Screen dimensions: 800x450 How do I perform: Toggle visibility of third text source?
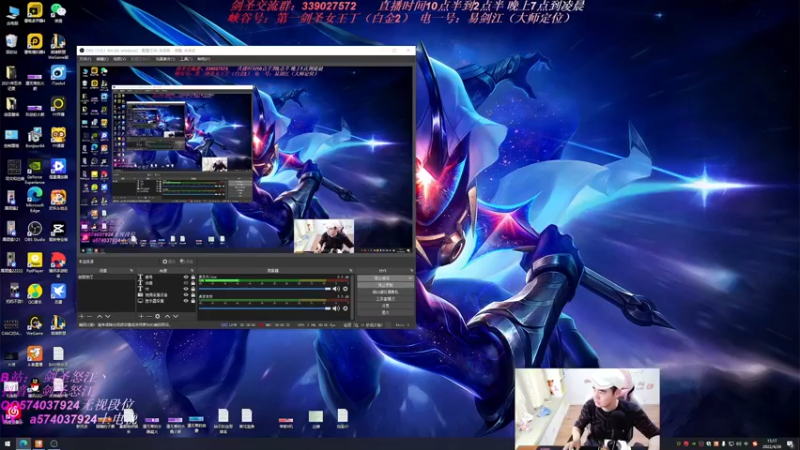(x=186, y=289)
